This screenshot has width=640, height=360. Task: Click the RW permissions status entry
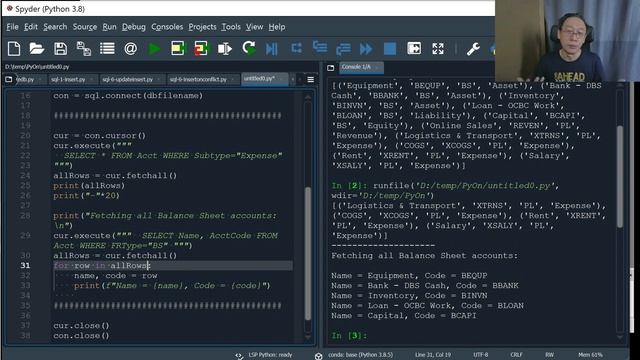549,355
